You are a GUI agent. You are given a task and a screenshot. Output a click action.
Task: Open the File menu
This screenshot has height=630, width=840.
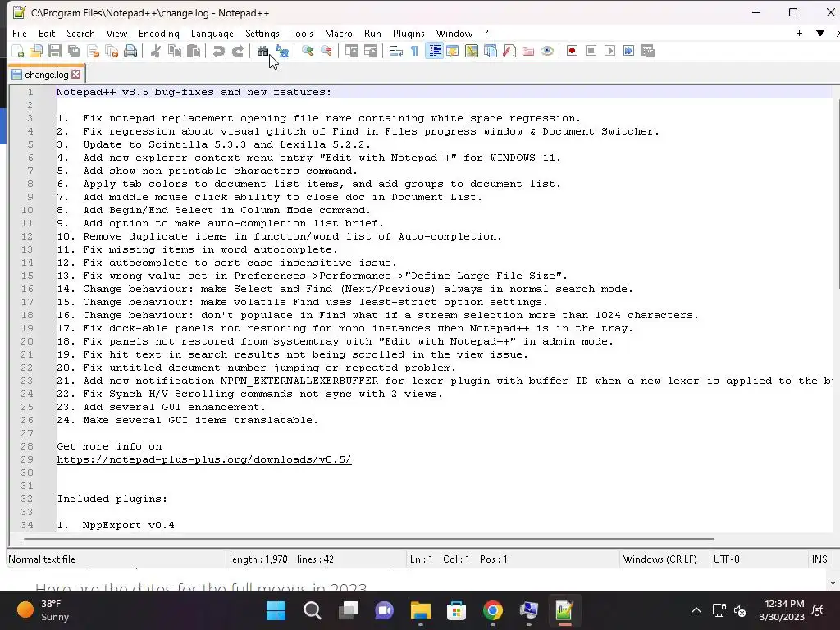20,33
